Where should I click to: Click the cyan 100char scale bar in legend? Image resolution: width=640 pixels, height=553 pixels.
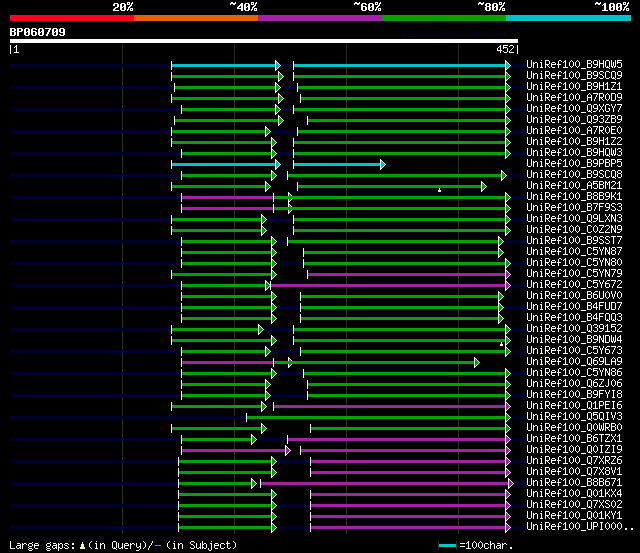tap(447, 546)
